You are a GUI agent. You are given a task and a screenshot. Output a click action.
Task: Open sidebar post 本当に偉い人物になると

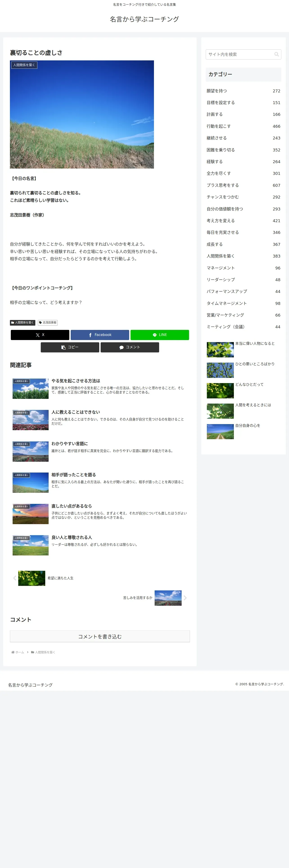coord(243,350)
